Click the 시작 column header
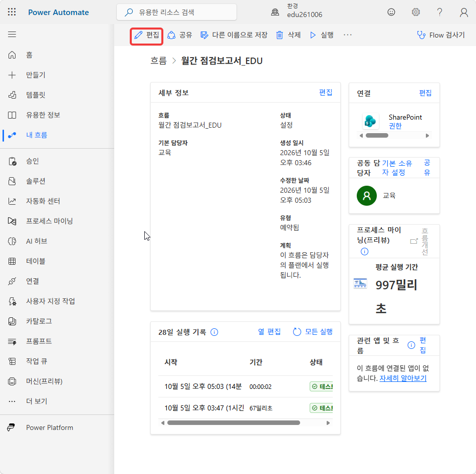The image size is (476, 474). tap(171, 362)
